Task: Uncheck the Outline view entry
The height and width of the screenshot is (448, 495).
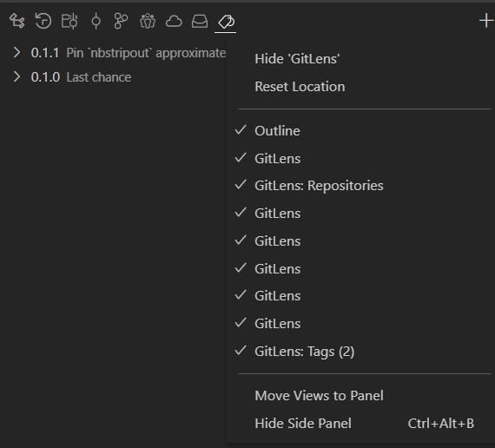Action: pyautogui.click(x=360, y=131)
